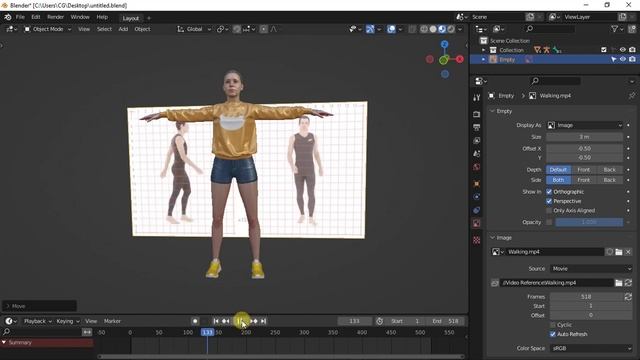Open the Texture properties tab icon
Image resolution: width=640 pixels, height=360 pixels.
[476, 240]
